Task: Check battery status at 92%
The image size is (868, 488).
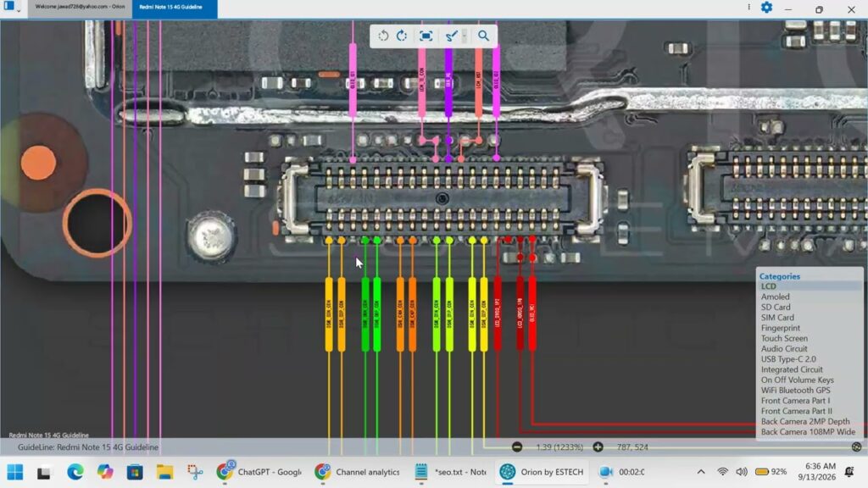Action: point(771,472)
